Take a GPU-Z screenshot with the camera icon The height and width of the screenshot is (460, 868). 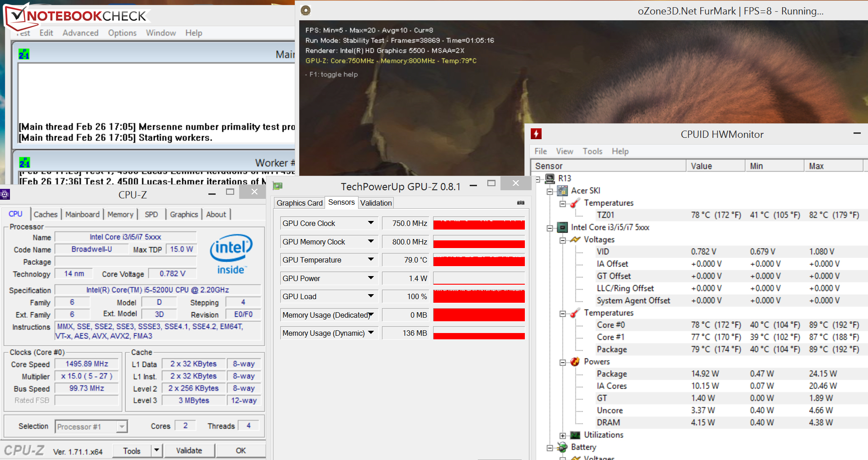[x=521, y=203]
